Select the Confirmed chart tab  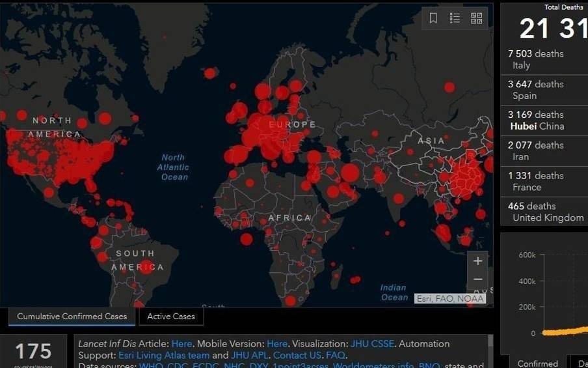(x=537, y=363)
